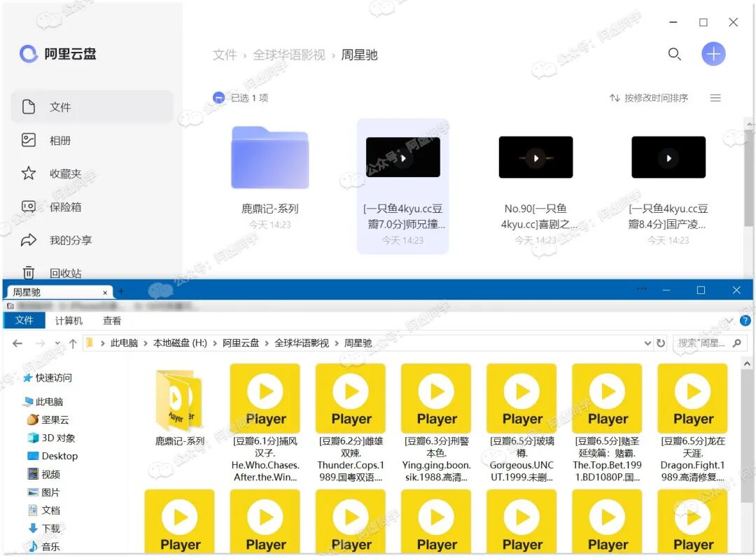Open sort by 按修改时间排序 dropdown
This screenshot has height=556, width=756.
click(649, 98)
